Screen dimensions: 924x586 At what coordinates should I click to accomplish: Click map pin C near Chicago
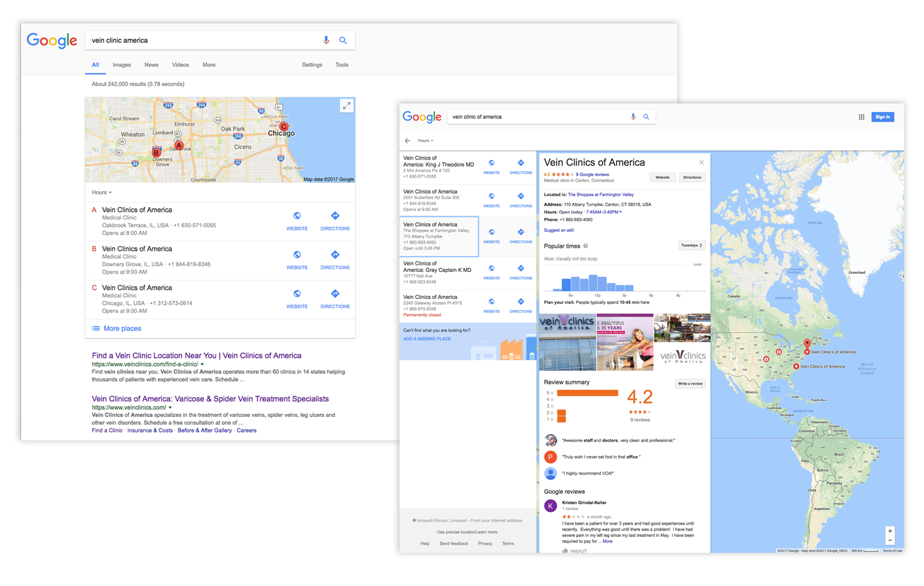[x=284, y=127]
